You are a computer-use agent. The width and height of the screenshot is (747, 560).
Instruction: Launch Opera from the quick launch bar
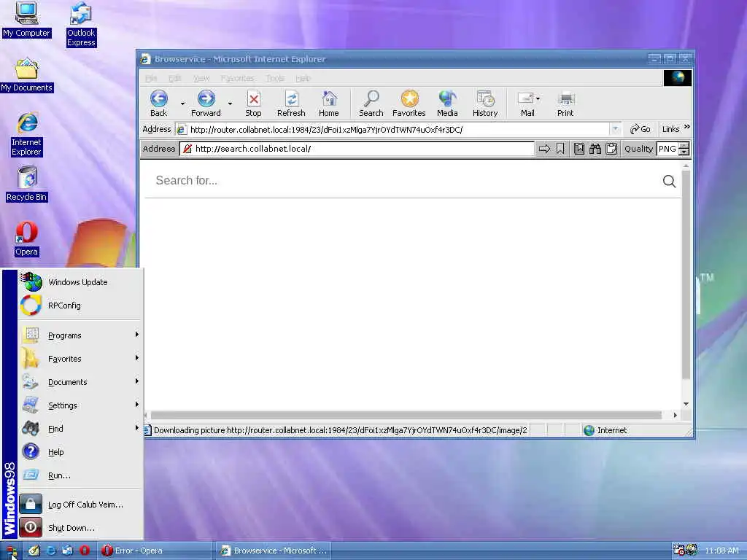click(x=85, y=551)
